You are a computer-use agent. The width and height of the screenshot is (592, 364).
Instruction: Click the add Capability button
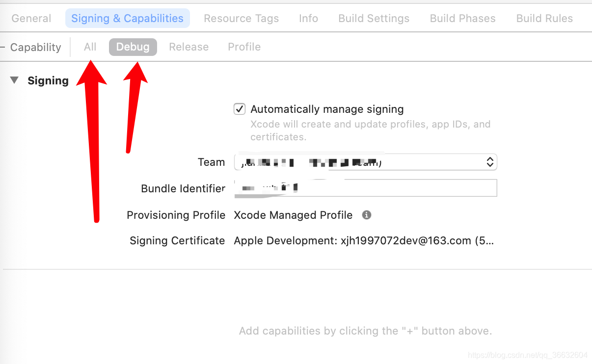[31, 47]
